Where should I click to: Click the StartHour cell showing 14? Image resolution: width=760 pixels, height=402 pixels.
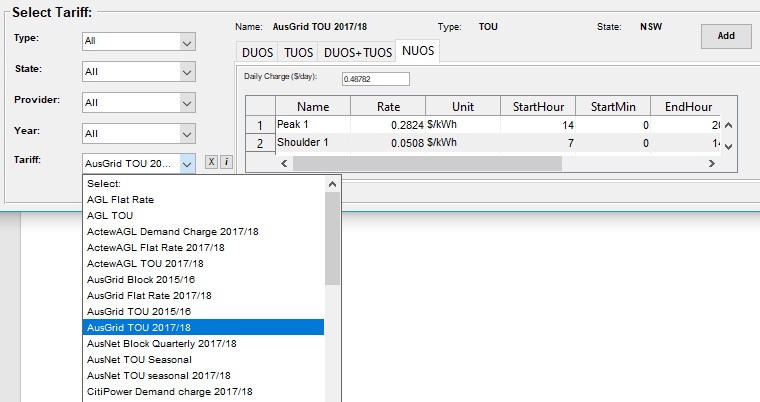point(538,125)
